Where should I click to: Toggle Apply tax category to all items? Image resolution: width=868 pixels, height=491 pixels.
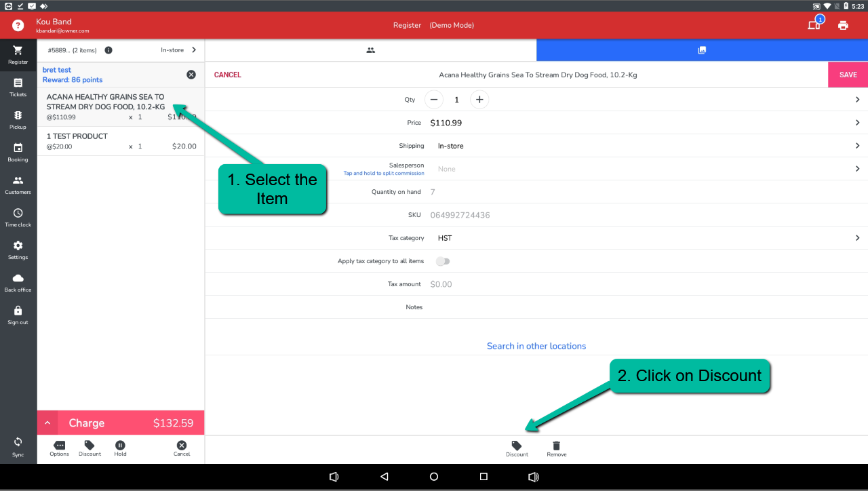click(x=443, y=261)
